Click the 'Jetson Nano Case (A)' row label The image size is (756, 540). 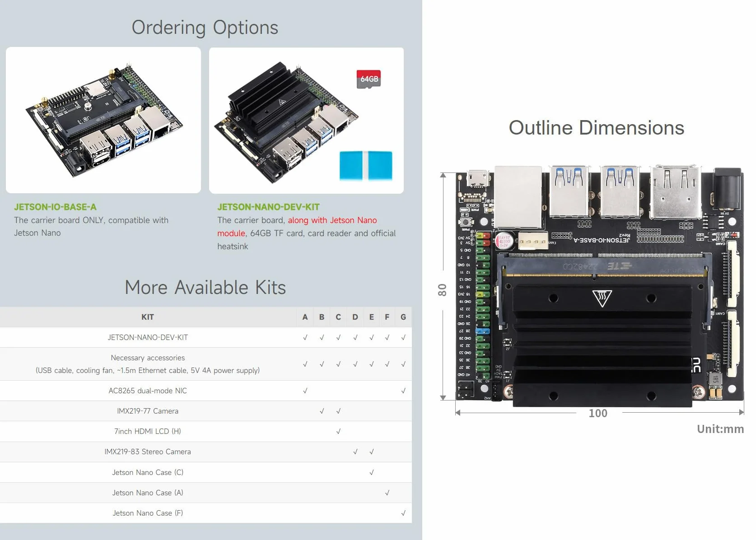[x=148, y=493]
